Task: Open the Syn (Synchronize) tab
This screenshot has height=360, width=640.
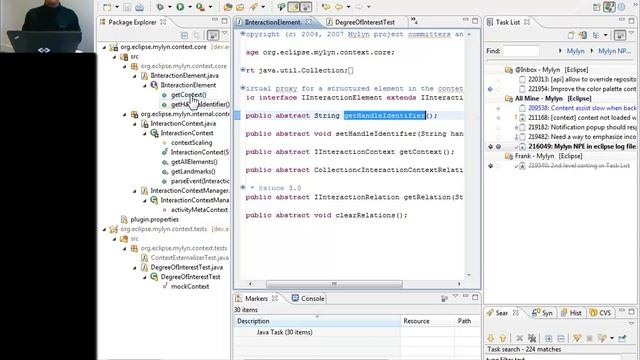Action: click(542, 313)
